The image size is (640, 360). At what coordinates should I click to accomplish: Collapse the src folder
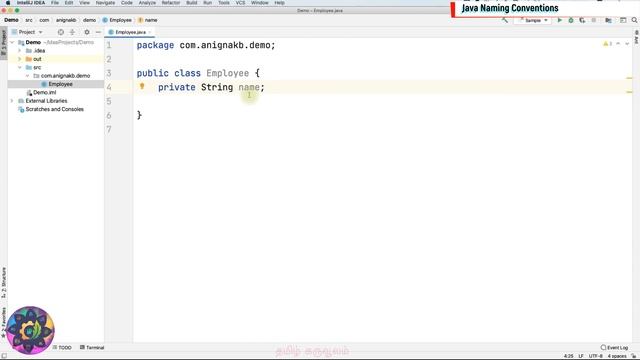(19, 67)
